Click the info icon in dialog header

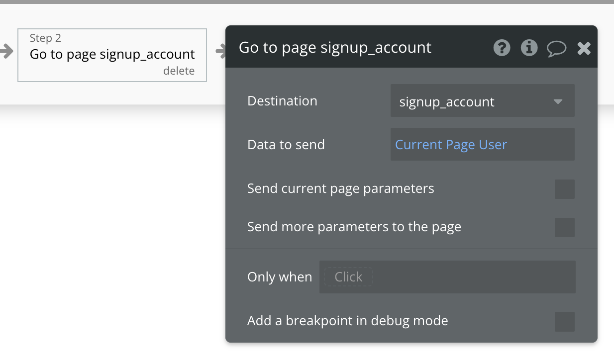(529, 48)
